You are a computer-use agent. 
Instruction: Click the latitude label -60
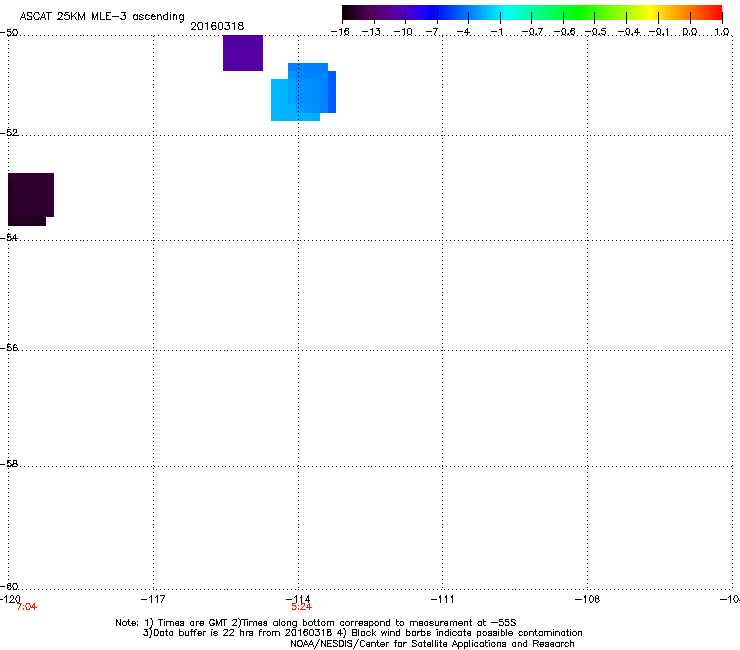pos(9,586)
